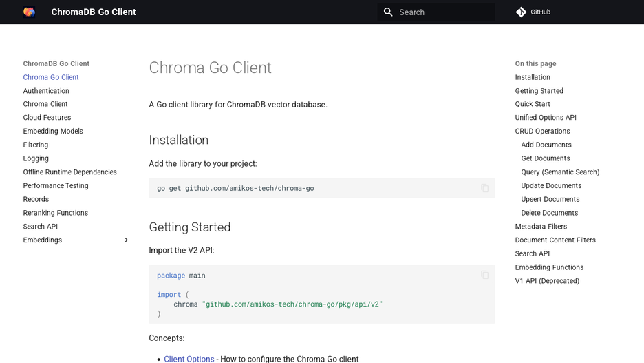Open the Chroma Go Client sidebar page

click(50, 77)
